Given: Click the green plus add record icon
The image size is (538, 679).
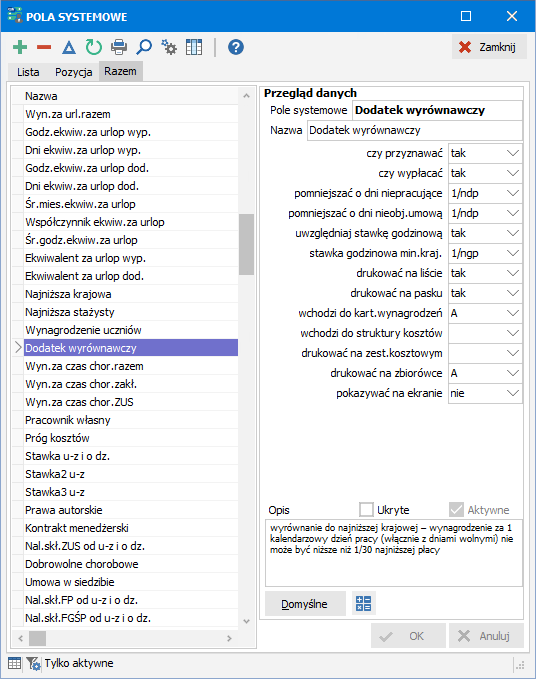Looking at the screenshot, I should (20, 47).
